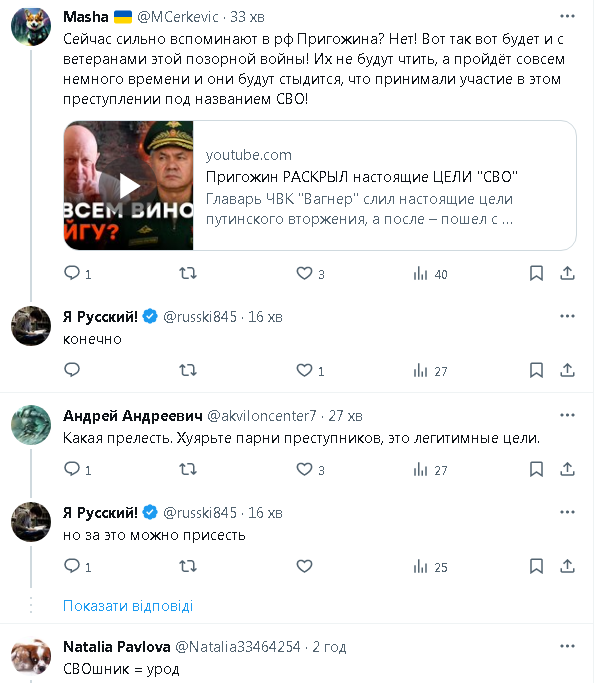View analytics showing 40 views
The height and width of the screenshot is (683, 602).
pyautogui.click(x=421, y=273)
